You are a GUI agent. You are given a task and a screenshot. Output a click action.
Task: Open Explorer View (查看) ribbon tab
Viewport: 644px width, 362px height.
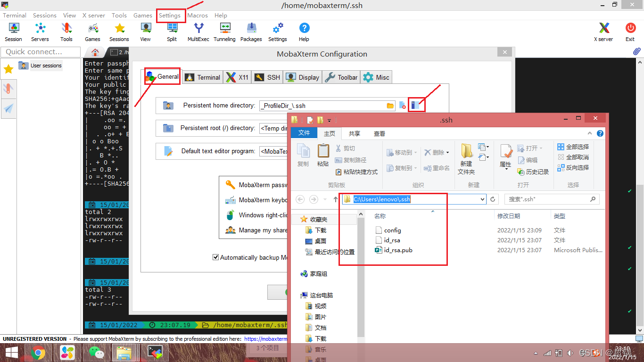(x=380, y=133)
